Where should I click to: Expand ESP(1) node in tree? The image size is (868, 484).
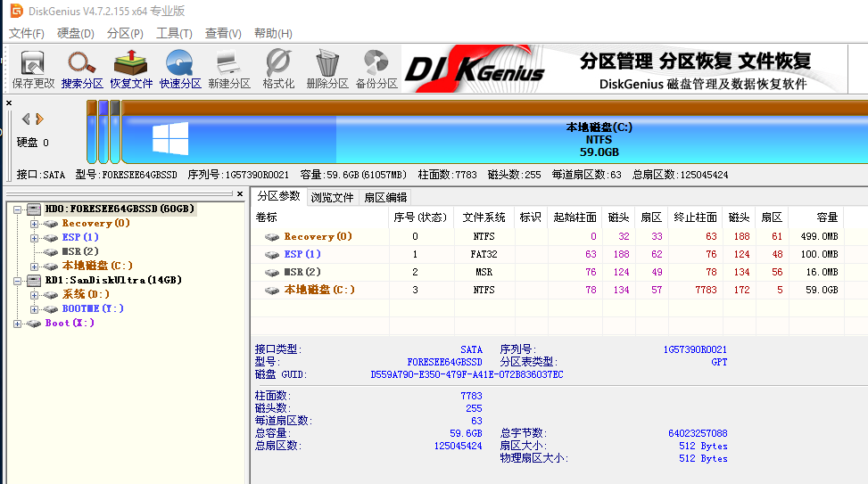coord(34,238)
